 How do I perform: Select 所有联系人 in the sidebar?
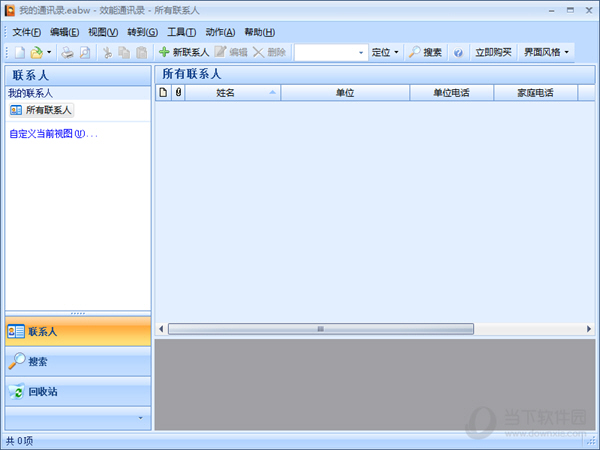click(x=41, y=110)
